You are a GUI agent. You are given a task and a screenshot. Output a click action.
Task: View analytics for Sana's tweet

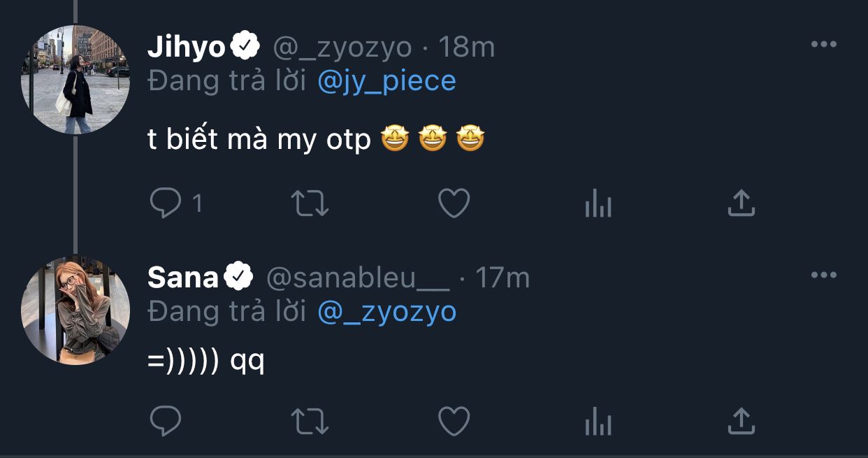(x=598, y=422)
